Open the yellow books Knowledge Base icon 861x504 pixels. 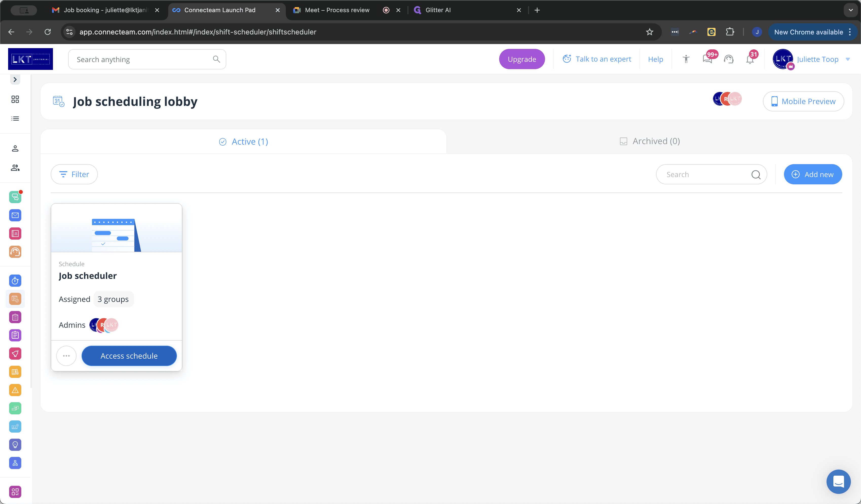[15, 372]
